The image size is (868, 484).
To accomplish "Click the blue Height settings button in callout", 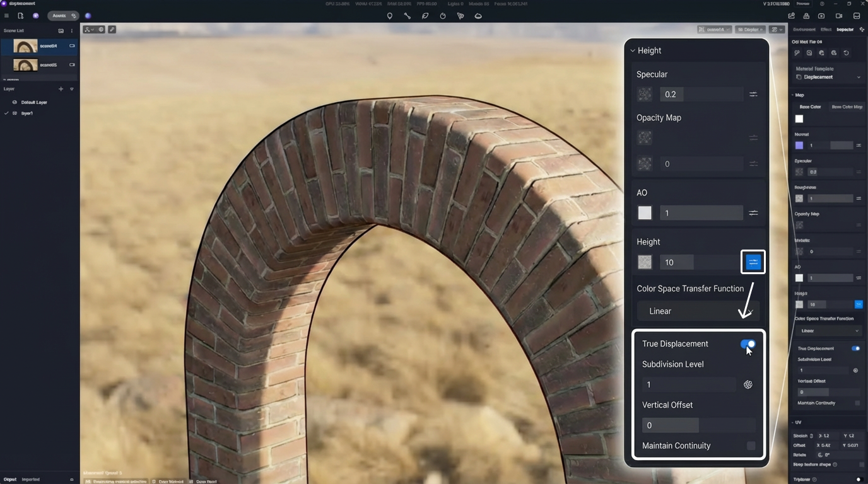I will (x=753, y=262).
